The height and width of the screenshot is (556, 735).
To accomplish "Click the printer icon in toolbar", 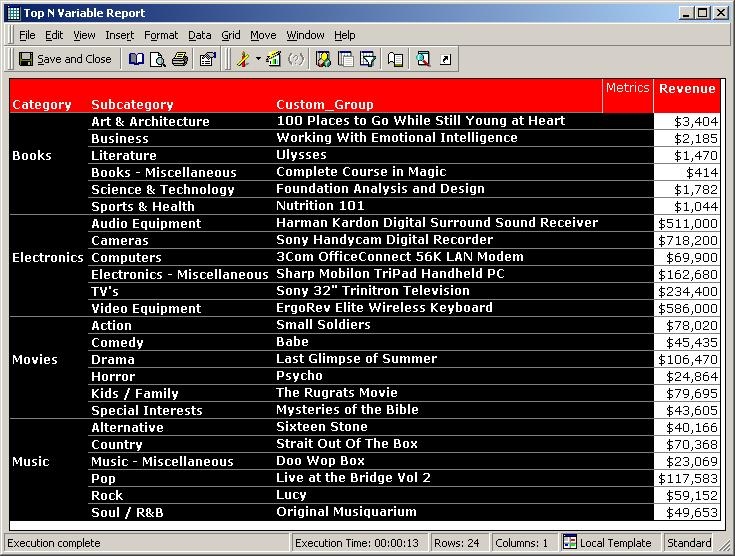I will [x=180, y=59].
